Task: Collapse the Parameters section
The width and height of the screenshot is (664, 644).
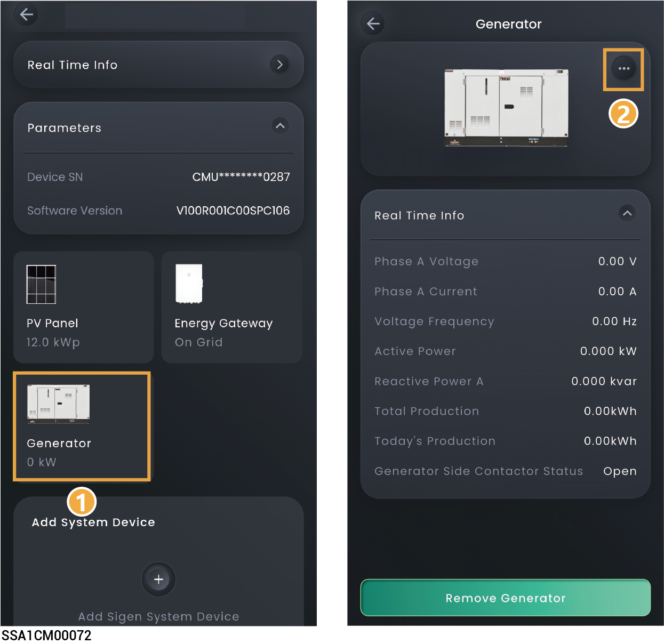Action: coord(279,126)
